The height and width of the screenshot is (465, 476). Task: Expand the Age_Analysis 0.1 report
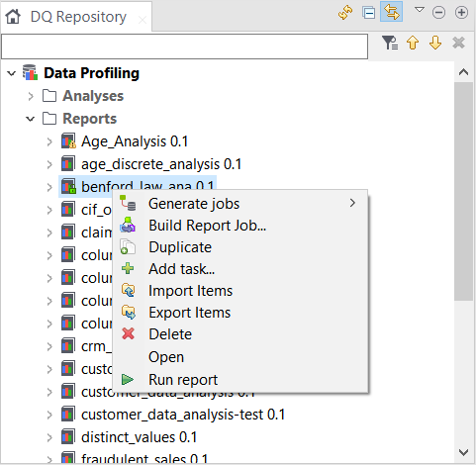tap(49, 141)
